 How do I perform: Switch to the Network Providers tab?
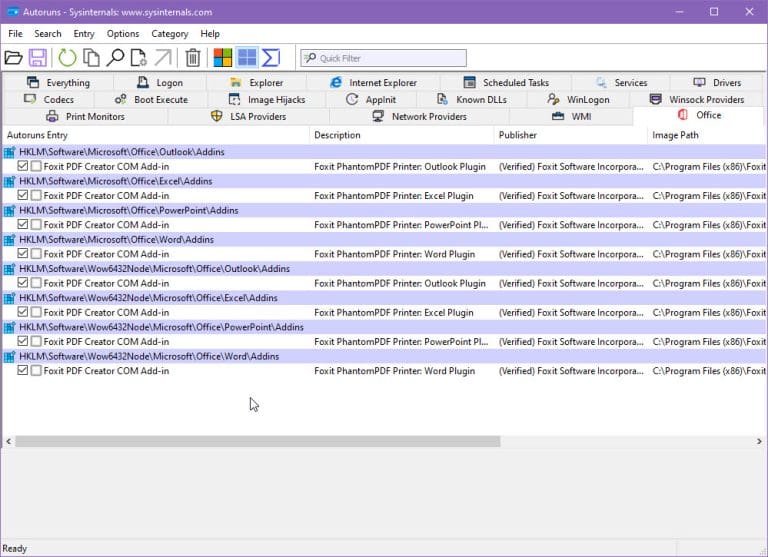click(x=419, y=117)
